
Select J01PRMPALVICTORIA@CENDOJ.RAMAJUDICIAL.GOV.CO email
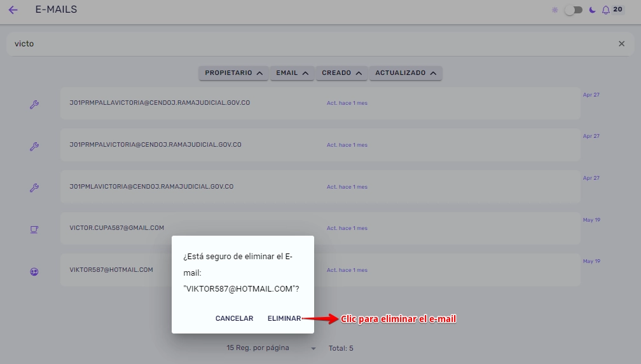point(155,145)
